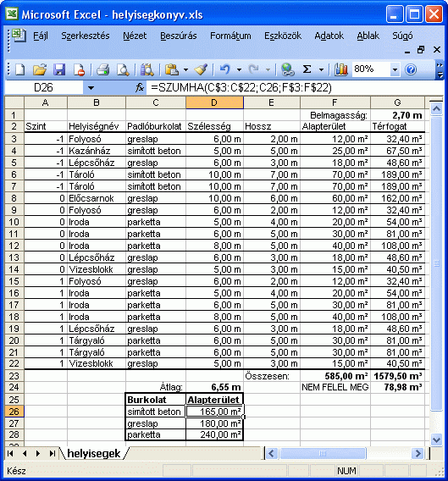Click the Name Box showing D26
Image resolution: width=448 pixels, height=481 pixels.
(43, 88)
